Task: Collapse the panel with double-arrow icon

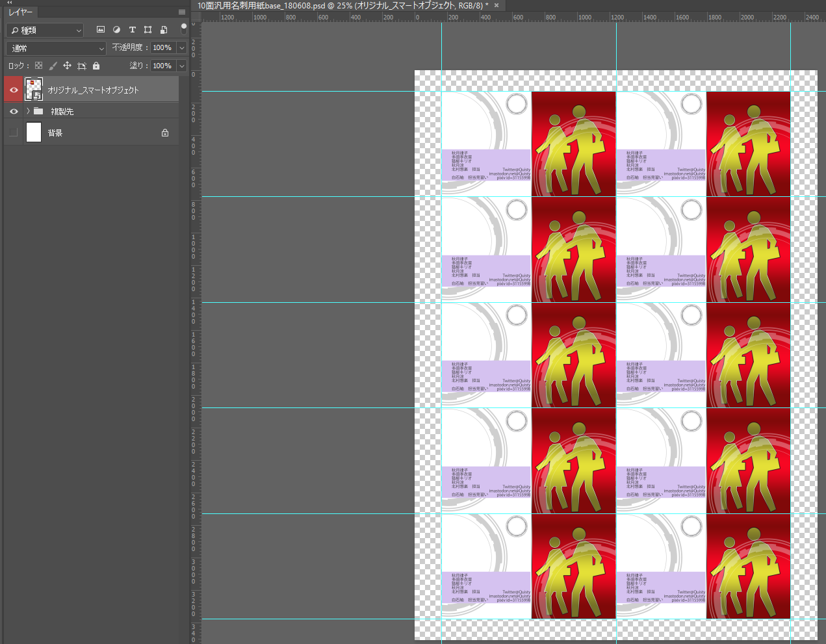Action: [x=9, y=3]
